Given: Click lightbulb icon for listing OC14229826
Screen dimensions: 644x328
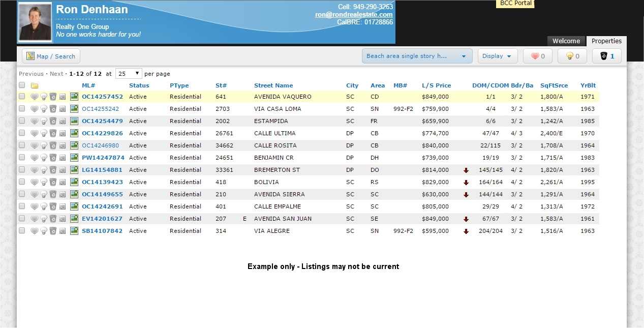Looking at the screenshot, I should pos(44,133).
